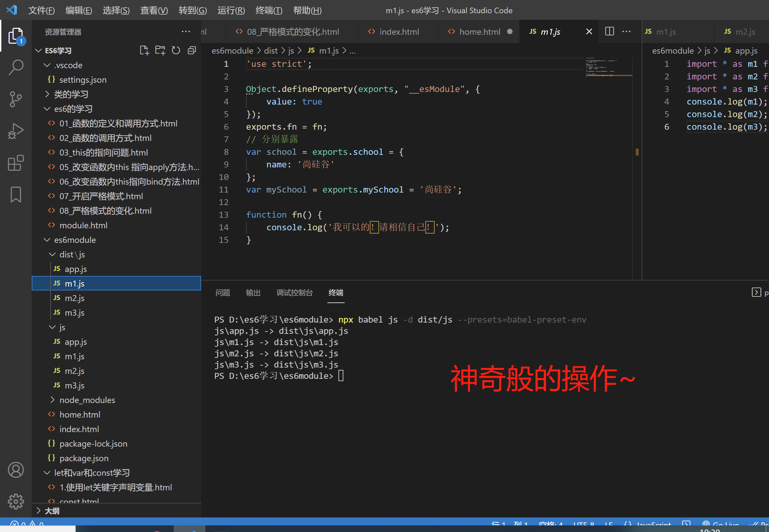Expand the node_modules folder
Screen dimensions: 769x532
coord(117,400)
